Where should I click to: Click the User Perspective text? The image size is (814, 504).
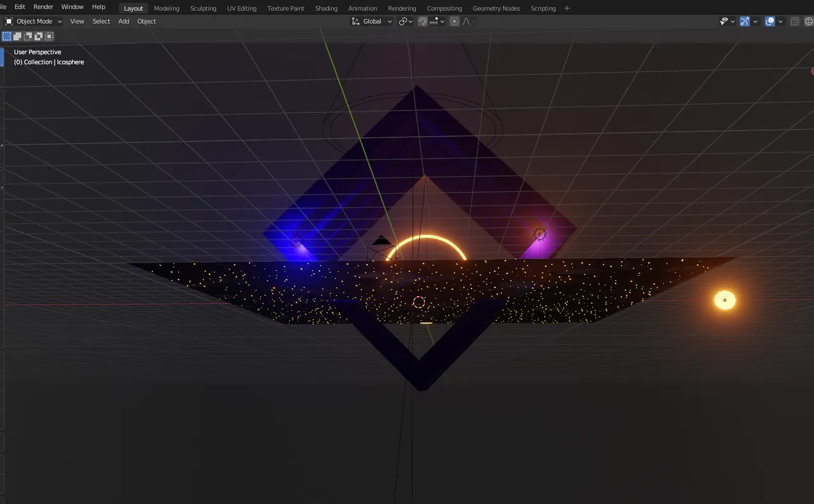tap(38, 52)
